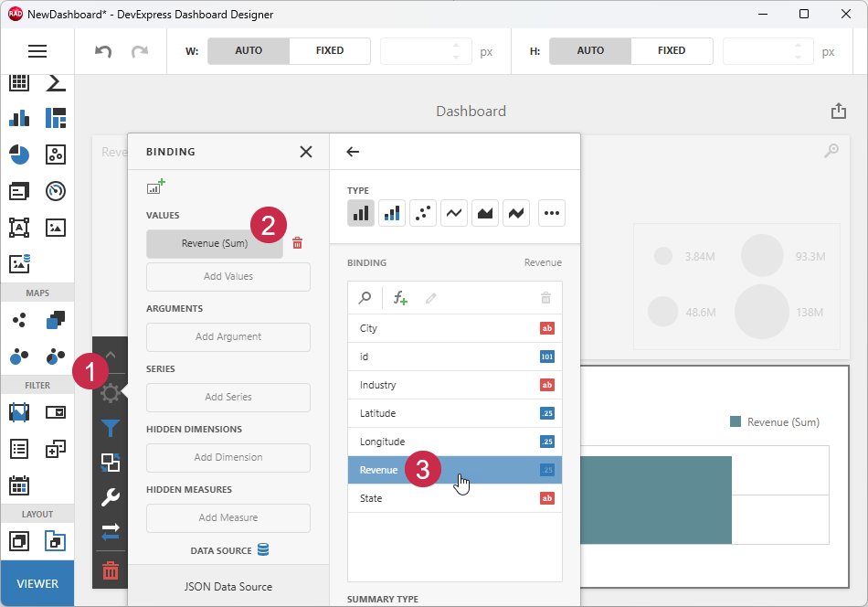The height and width of the screenshot is (607, 868).
Task: Switch to VIEWER mode
Action: tap(37, 582)
